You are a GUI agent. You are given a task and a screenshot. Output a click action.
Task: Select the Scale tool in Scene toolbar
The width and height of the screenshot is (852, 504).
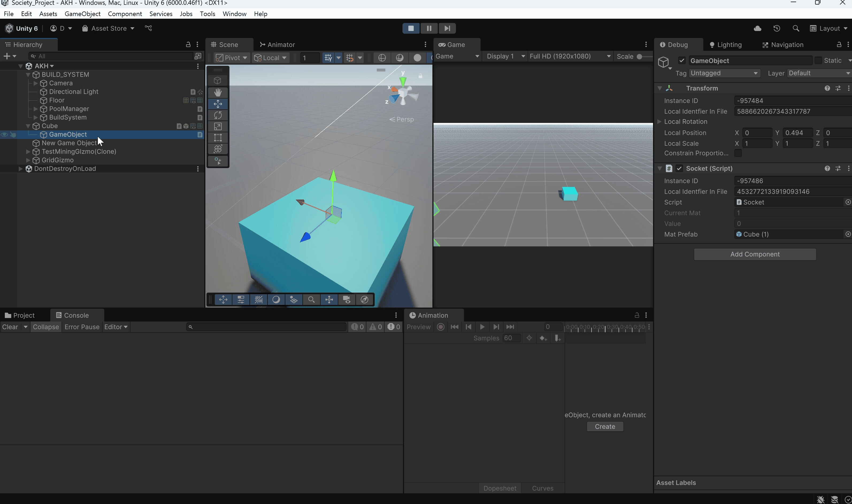[218, 126]
